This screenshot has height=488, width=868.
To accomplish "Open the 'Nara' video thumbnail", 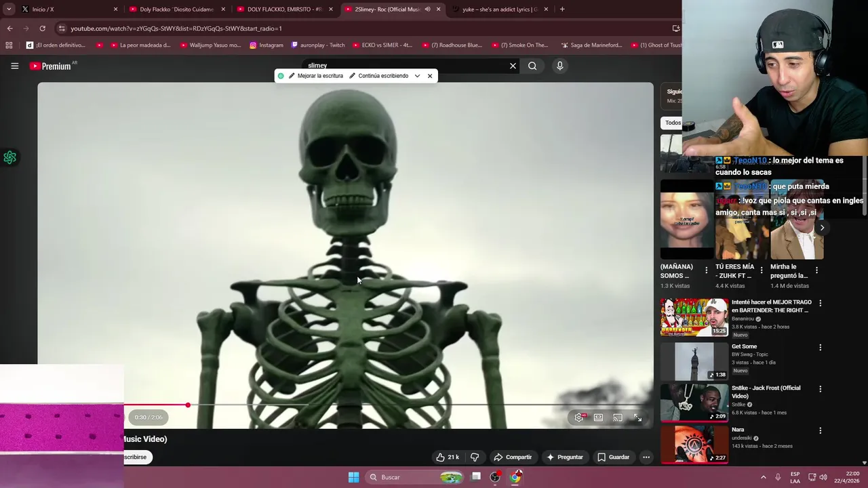I will pyautogui.click(x=694, y=444).
